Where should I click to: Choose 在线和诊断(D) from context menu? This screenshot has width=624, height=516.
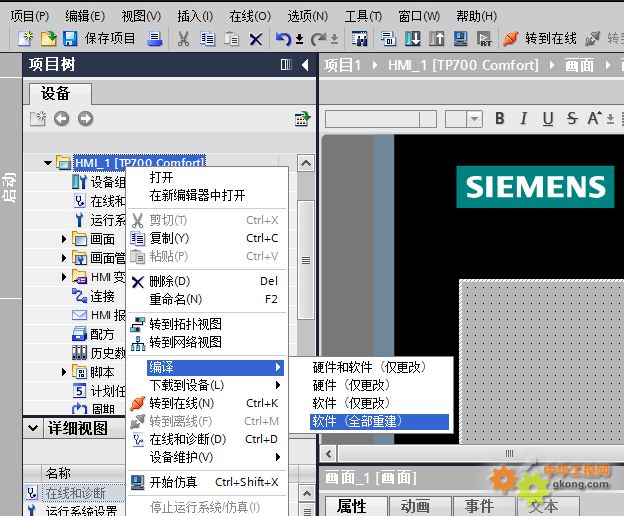tap(207, 439)
